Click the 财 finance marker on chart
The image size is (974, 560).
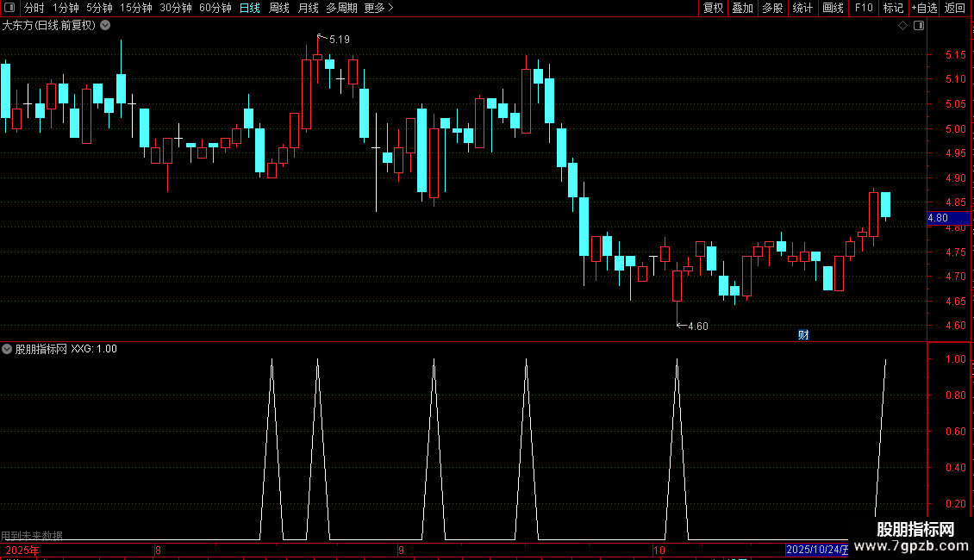pos(803,335)
